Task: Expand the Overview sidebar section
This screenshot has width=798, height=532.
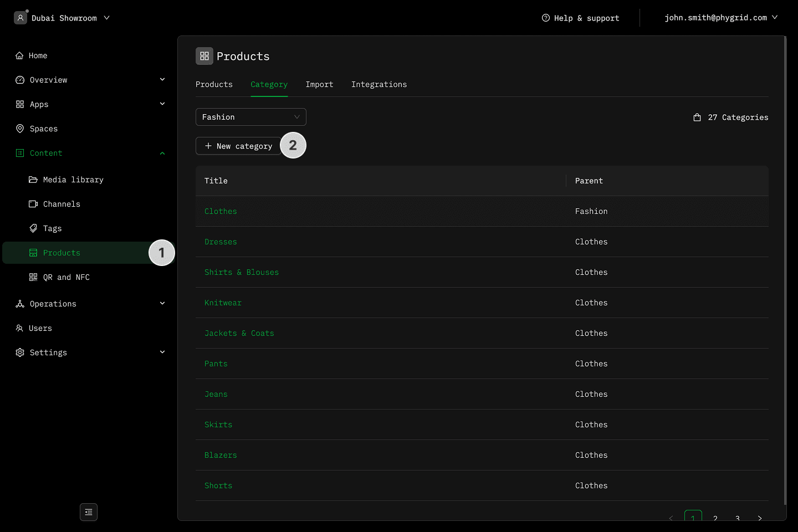Action: pos(162,80)
